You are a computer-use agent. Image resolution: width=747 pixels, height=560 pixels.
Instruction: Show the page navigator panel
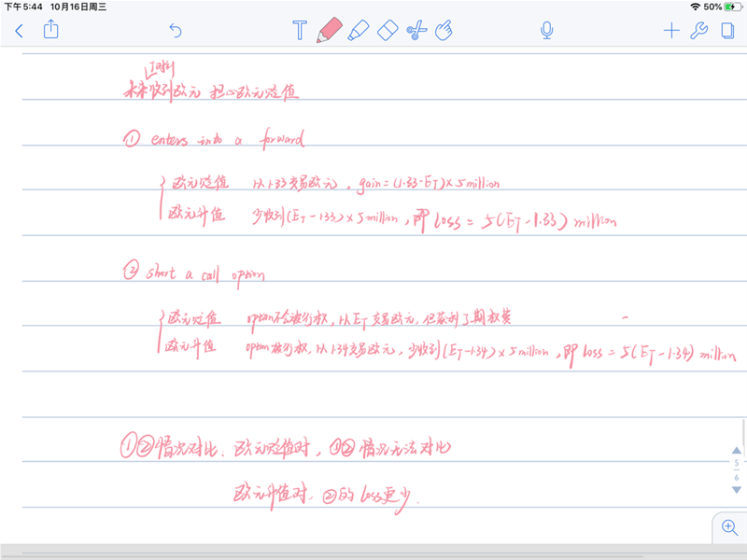(726, 31)
